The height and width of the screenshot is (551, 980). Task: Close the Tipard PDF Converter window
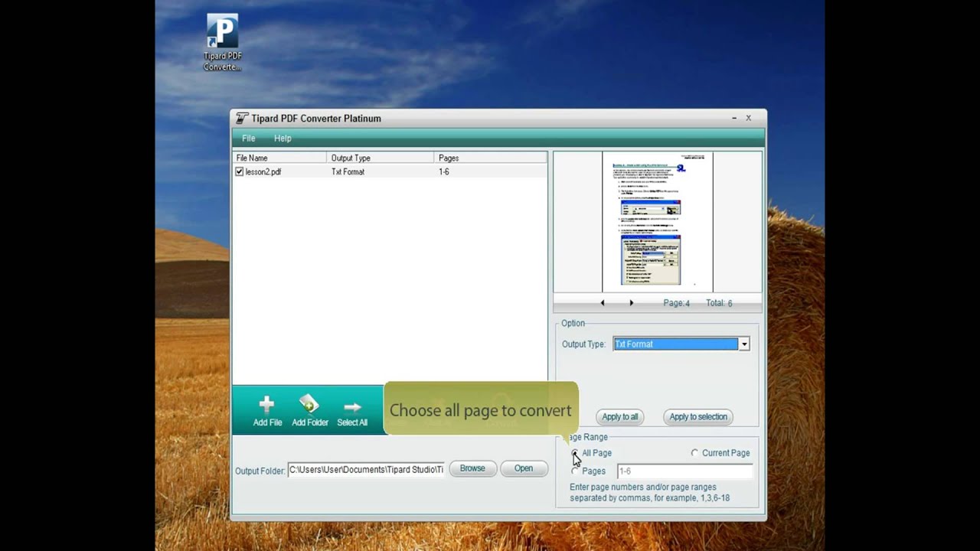(x=749, y=118)
